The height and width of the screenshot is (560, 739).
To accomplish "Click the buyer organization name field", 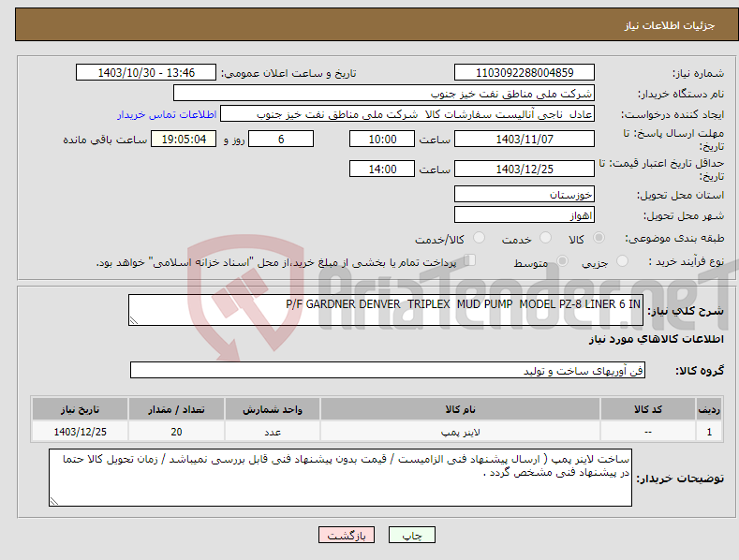I will point(384,94).
